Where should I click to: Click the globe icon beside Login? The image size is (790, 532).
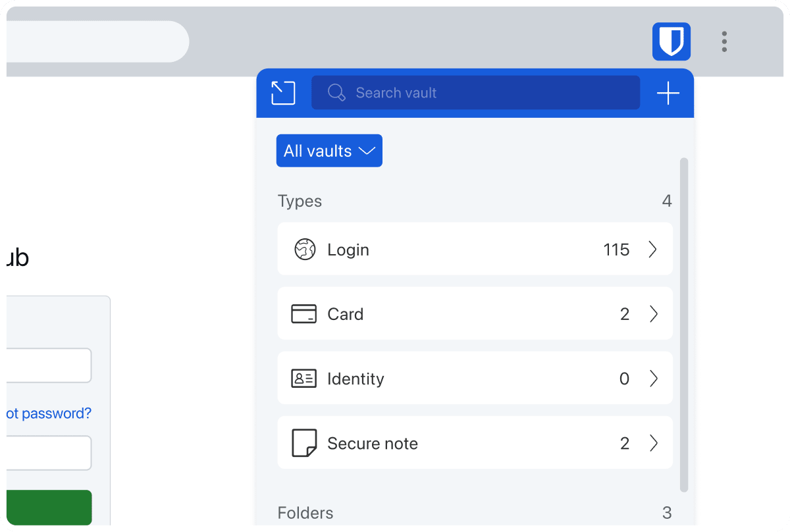305,250
